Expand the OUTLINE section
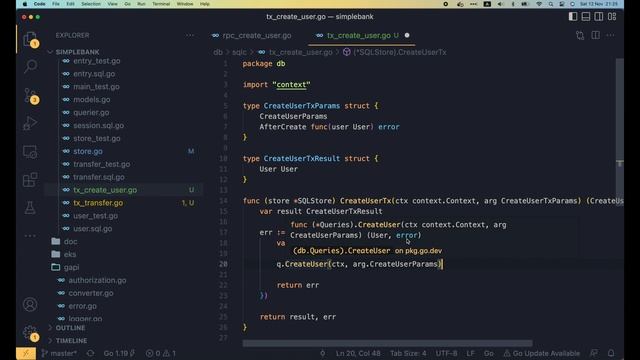 tap(70, 328)
